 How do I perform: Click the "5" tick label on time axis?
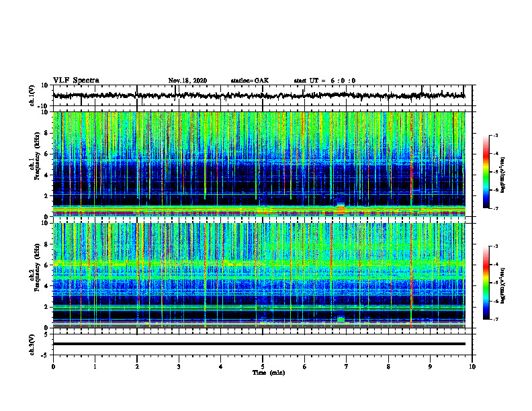(x=263, y=367)
